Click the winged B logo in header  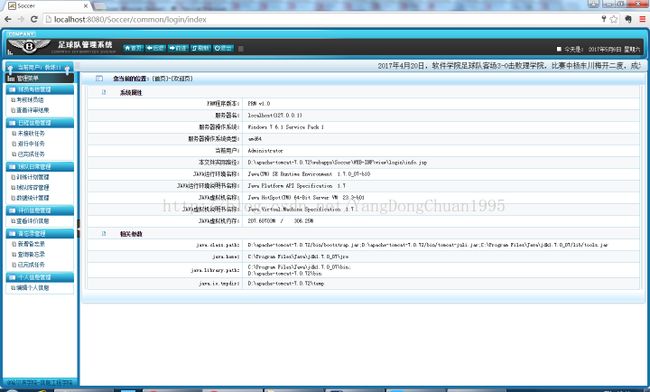coord(29,46)
